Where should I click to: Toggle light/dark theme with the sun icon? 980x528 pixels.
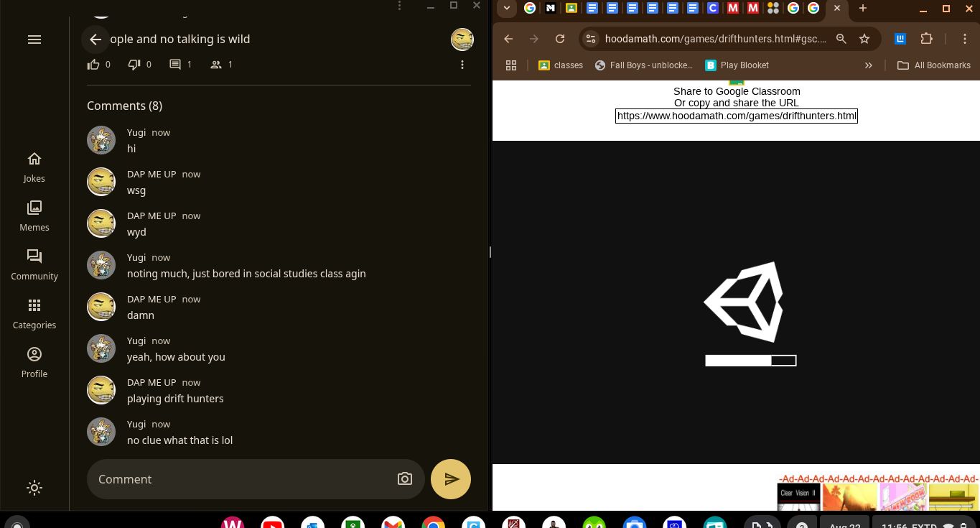[34, 488]
